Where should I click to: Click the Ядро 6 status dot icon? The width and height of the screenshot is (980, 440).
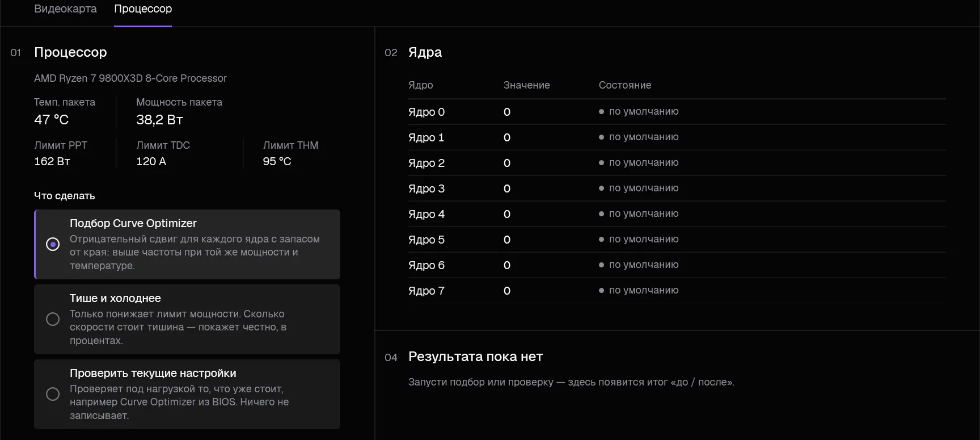click(x=601, y=265)
